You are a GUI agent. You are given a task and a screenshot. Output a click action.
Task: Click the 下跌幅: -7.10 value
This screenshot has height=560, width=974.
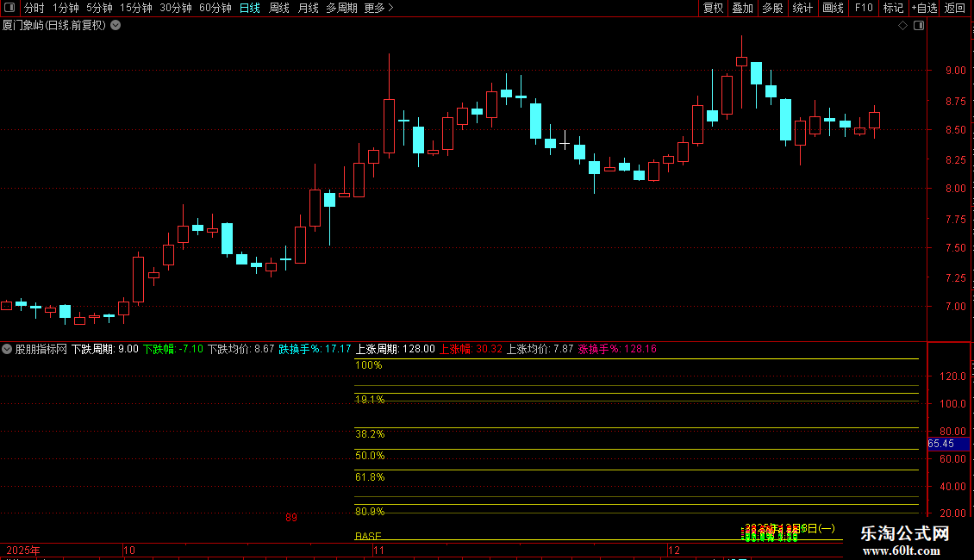pyautogui.click(x=173, y=349)
